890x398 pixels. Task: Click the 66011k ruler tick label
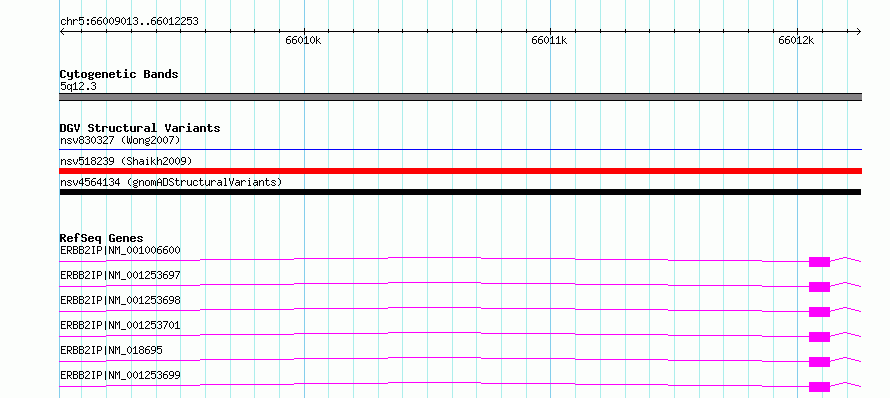pos(549,40)
